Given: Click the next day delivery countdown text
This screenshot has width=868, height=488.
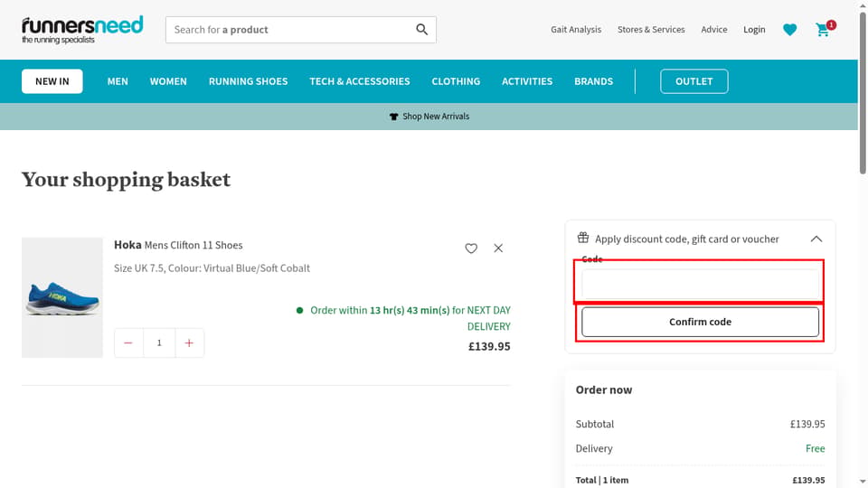Looking at the screenshot, I should [x=410, y=318].
